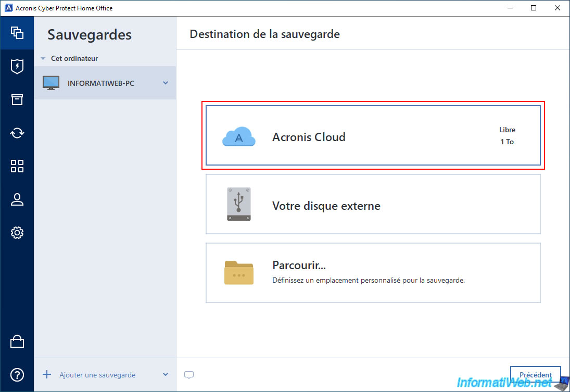
Task: Click the Cet ordinateur label
Action: (x=74, y=58)
